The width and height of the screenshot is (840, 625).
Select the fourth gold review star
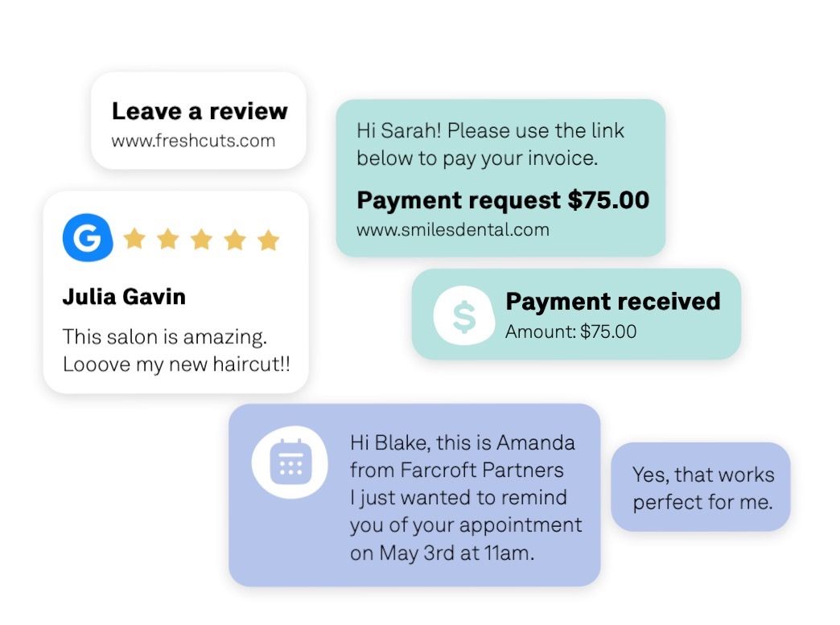pos(235,239)
